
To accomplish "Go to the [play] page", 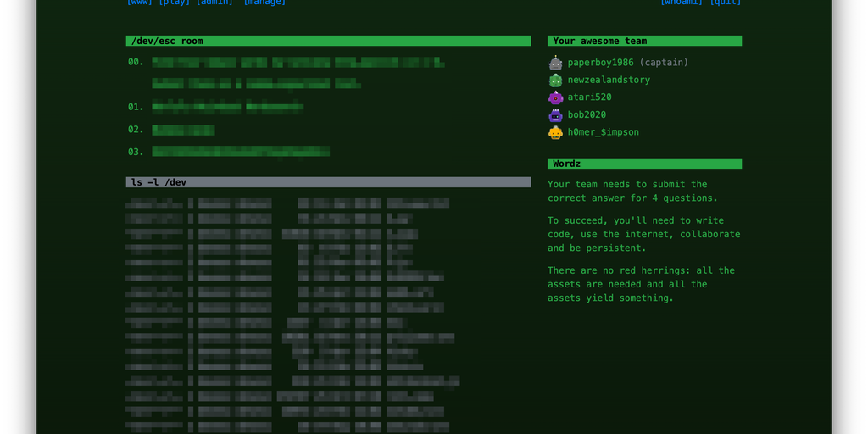I will pyautogui.click(x=175, y=3).
